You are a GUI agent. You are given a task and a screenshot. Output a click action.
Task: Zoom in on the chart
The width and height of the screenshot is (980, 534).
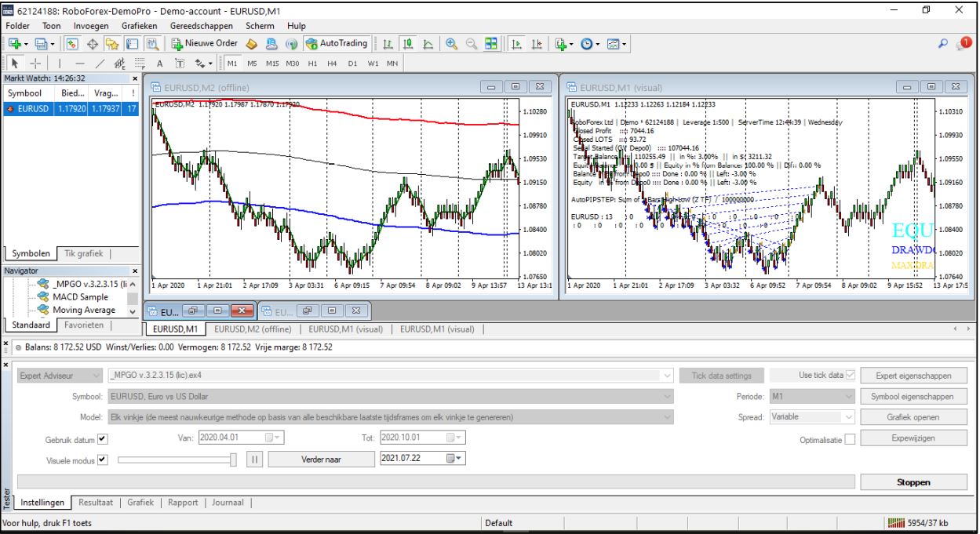453,43
